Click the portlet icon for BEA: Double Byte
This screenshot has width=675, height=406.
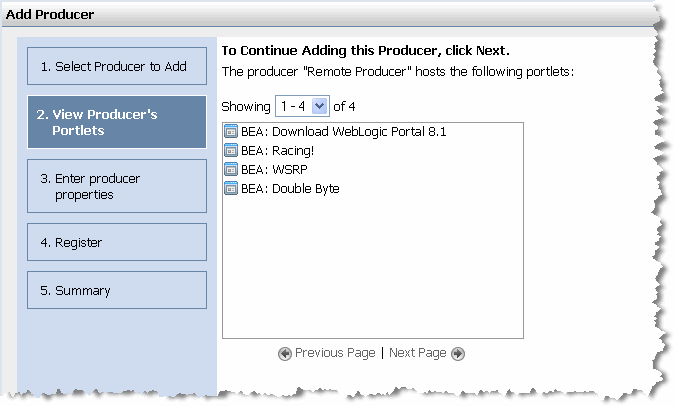(x=231, y=188)
